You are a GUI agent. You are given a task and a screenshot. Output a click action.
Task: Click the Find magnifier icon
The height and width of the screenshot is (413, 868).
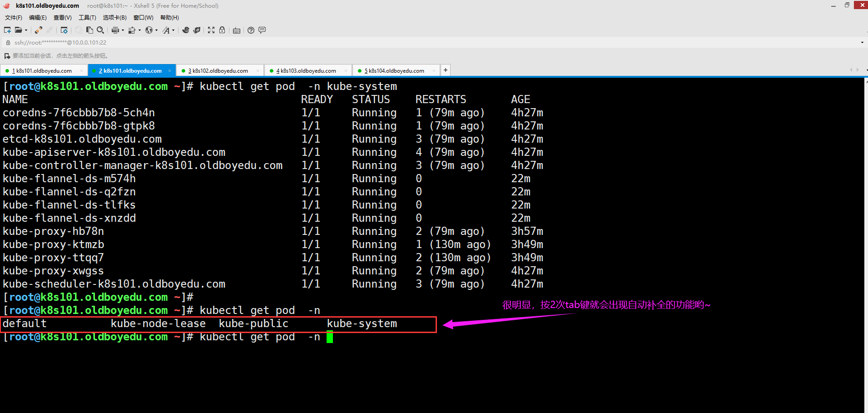[x=100, y=30]
